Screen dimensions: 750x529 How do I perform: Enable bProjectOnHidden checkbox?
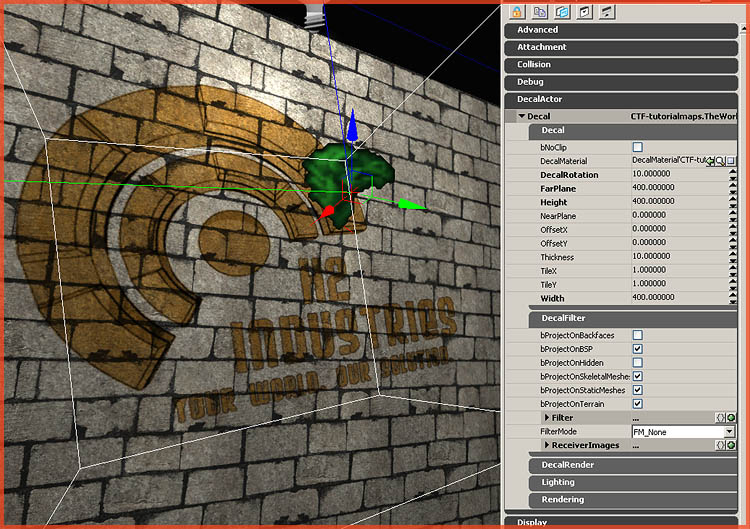[x=638, y=363]
